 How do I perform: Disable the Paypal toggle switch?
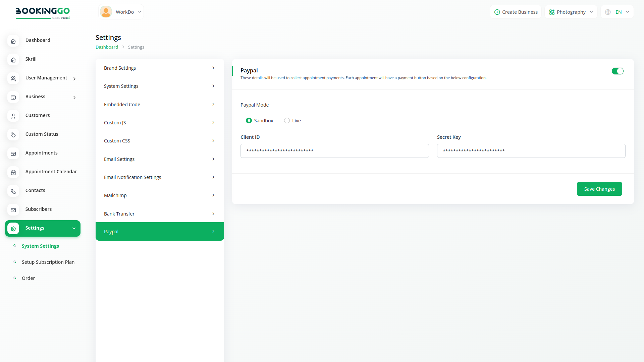click(x=617, y=71)
